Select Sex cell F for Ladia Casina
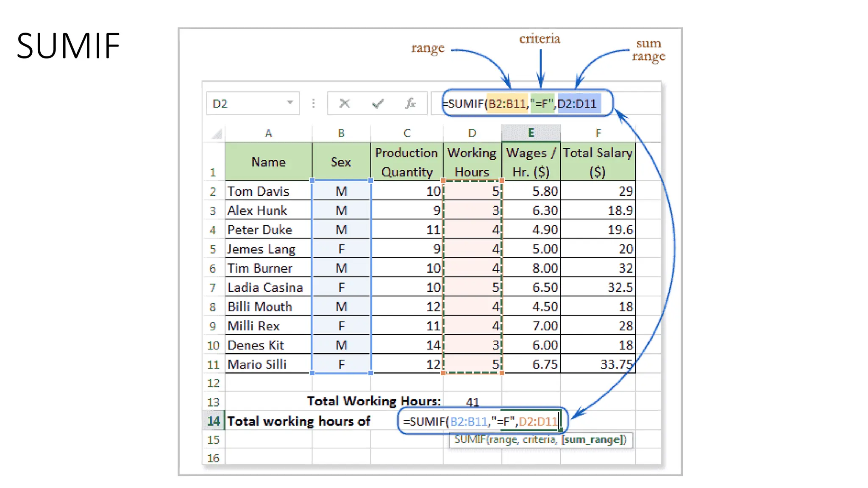Screen dimensions: 868x488 pyautogui.click(x=341, y=288)
